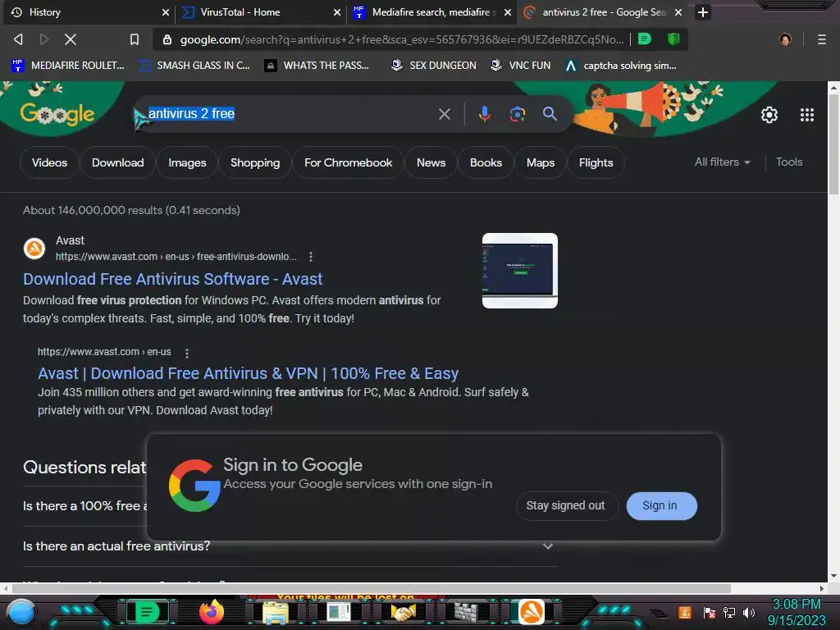Viewport: 840px width, 630px height.
Task: Open the Start orb on taskbar
Action: pos(21,612)
